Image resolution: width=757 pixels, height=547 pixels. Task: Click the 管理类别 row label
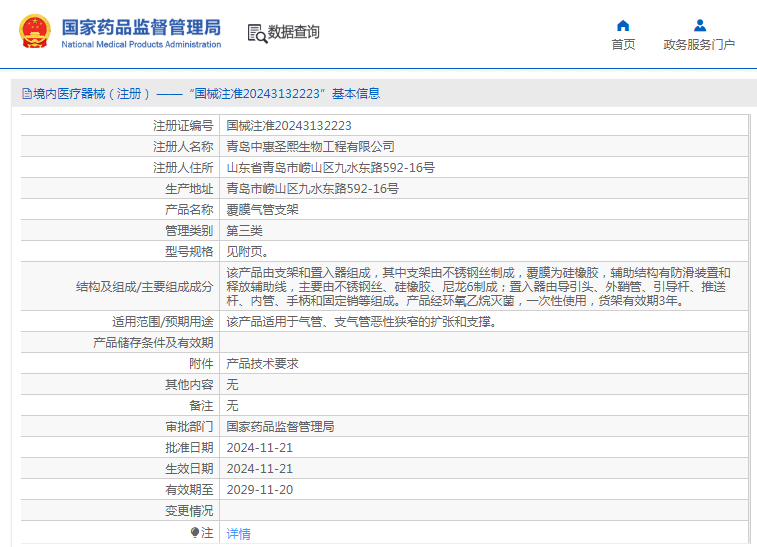click(189, 231)
